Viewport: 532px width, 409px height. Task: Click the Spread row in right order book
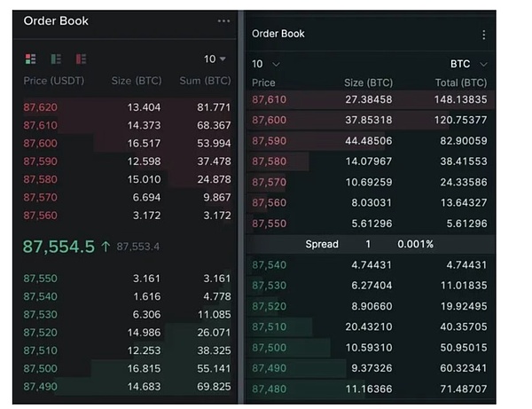[x=370, y=244]
